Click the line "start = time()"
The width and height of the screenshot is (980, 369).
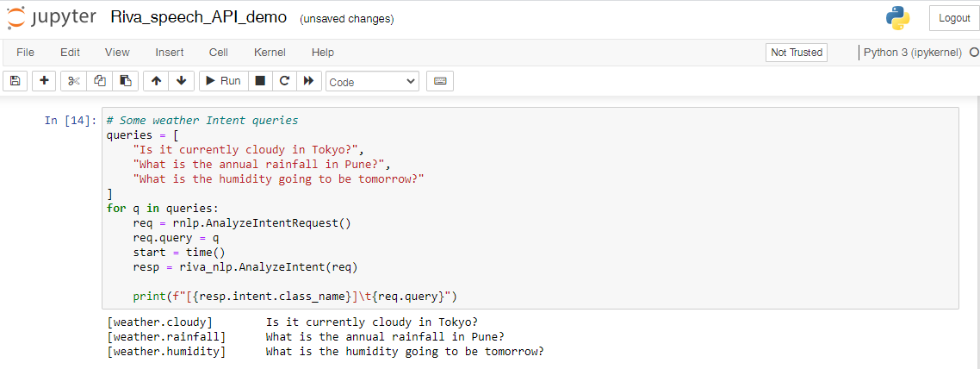click(x=179, y=252)
